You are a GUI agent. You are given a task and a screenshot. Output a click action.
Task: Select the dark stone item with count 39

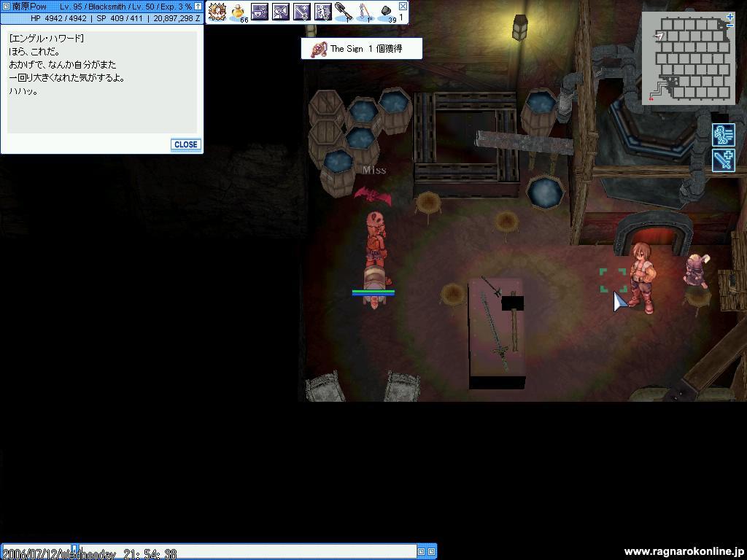pos(387,12)
